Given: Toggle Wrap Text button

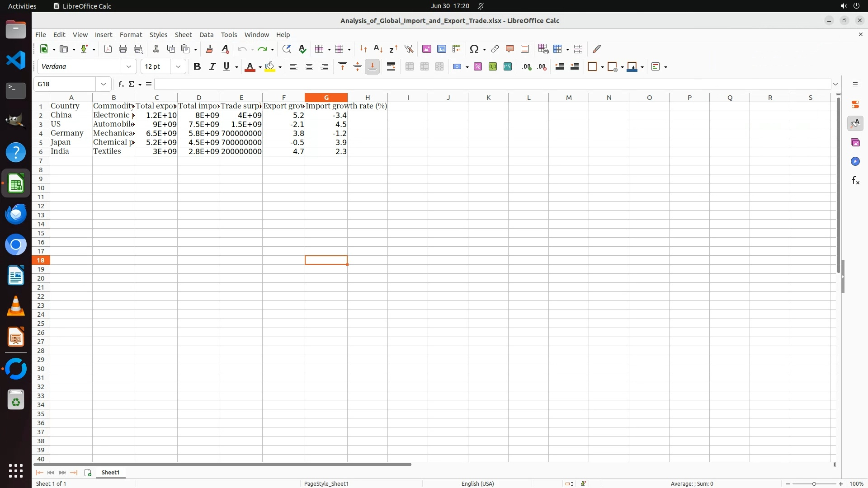Looking at the screenshot, I should pyautogui.click(x=391, y=67).
